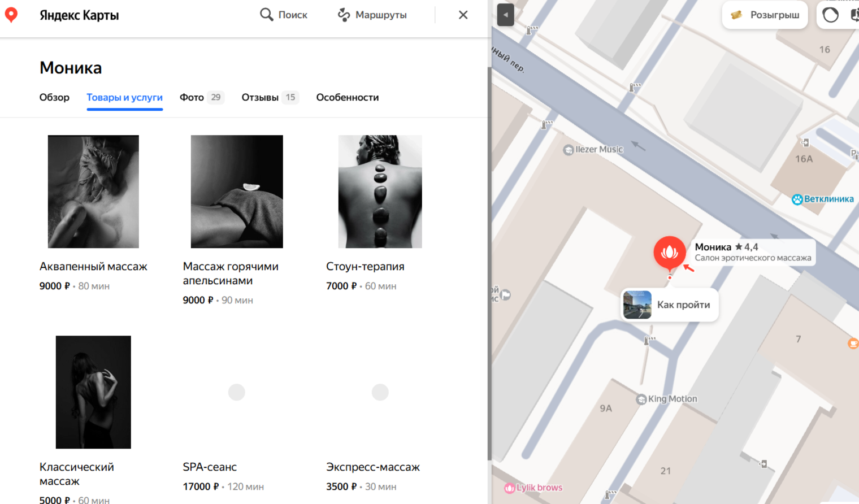Click the Розыгрыш button
859x504 pixels.
pyautogui.click(x=765, y=15)
